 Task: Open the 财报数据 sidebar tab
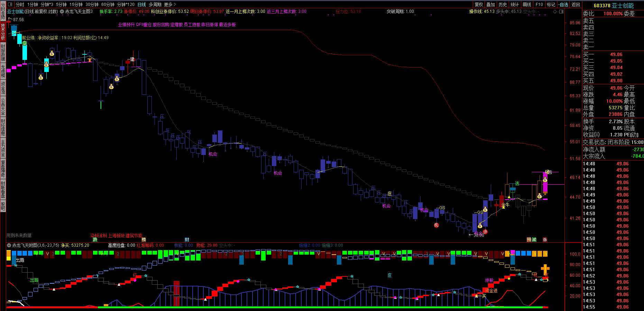click(x=3, y=53)
